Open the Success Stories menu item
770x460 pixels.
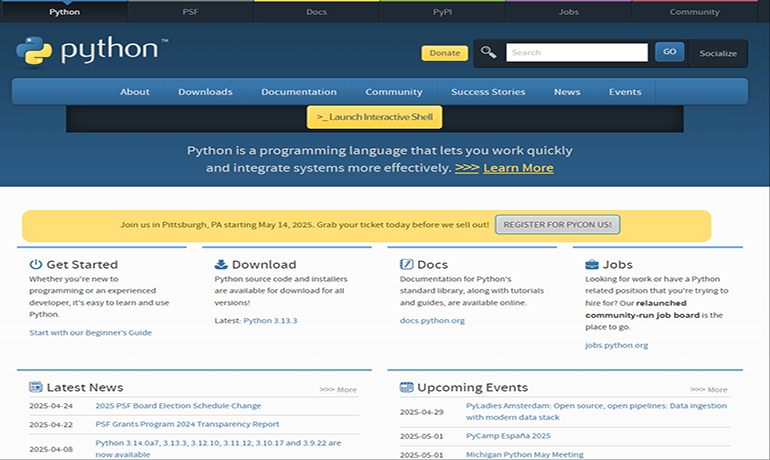coord(488,92)
